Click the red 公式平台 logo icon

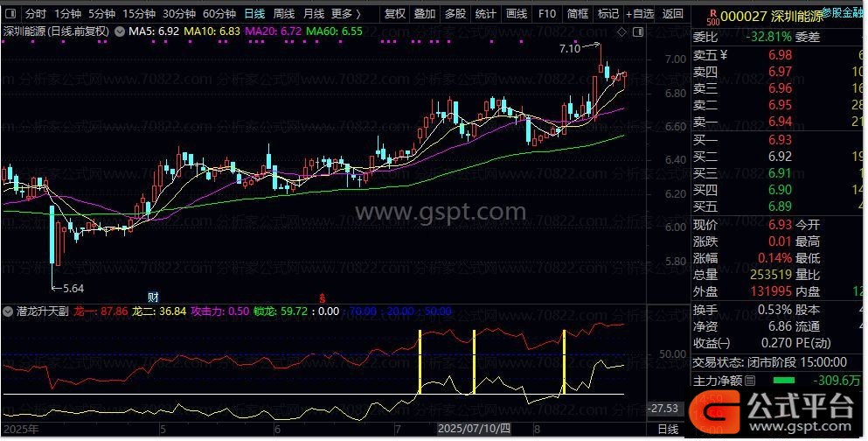(x=715, y=406)
